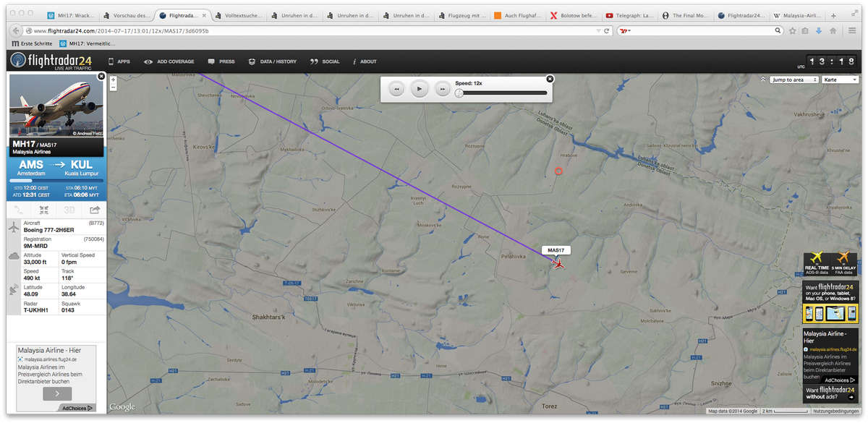Click the aircraft details plane icon
This screenshot has width=868, height=423.
point(14,228)
